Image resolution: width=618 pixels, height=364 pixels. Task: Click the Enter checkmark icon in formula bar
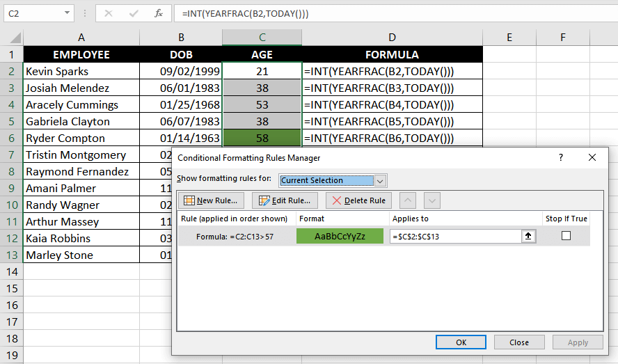[x=134, y=13]
